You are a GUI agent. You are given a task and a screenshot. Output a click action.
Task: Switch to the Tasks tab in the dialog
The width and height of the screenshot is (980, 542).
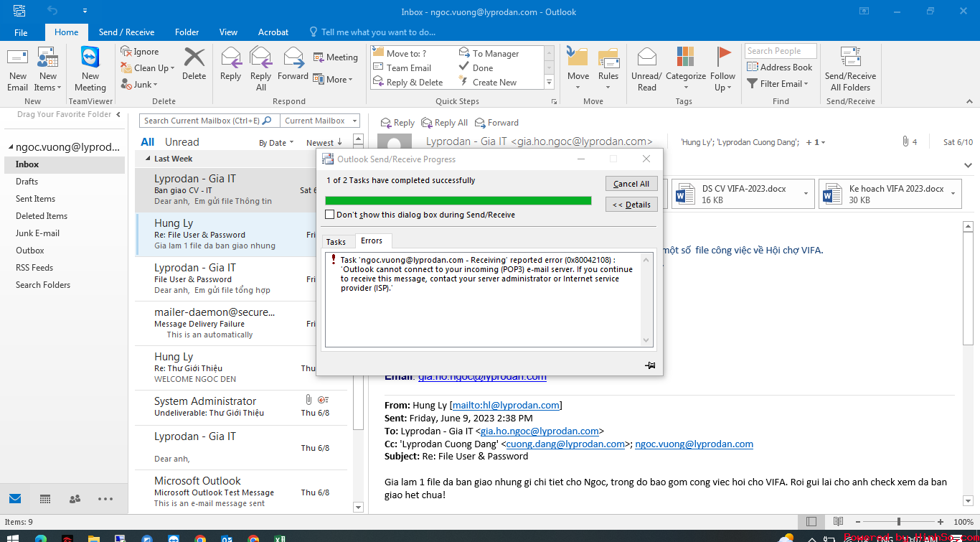(336, 242)
